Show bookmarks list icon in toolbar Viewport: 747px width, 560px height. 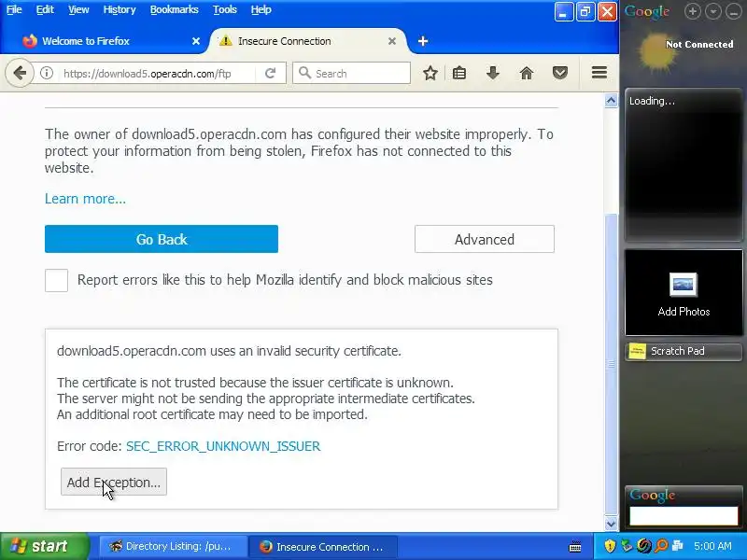(459, 73)
